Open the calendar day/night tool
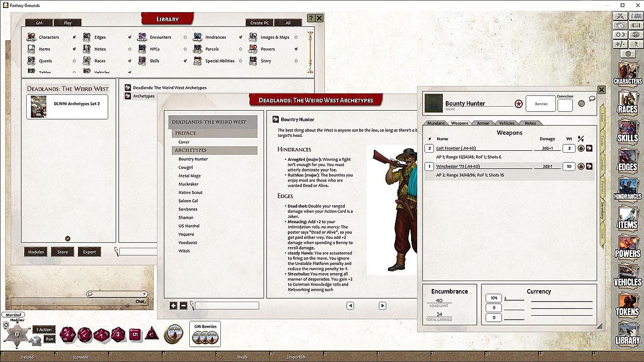Screen dimensions: 644x362 (621, 35)
